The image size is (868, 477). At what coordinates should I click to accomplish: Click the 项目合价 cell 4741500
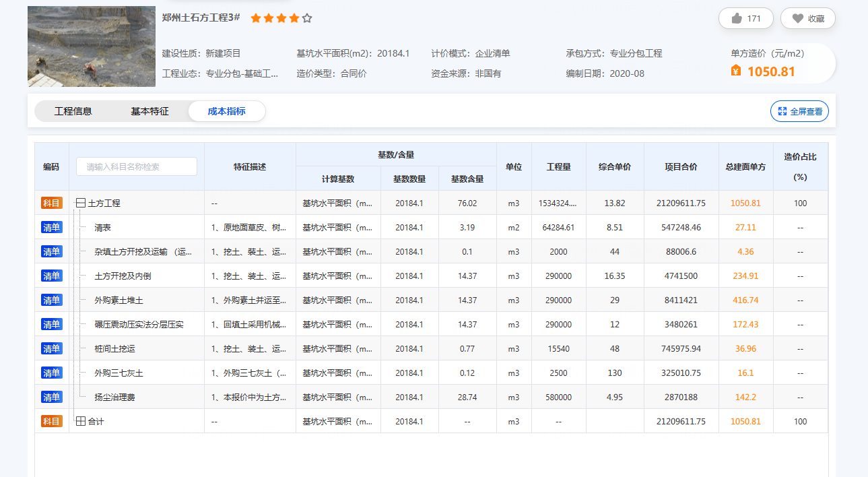(681, 276)
